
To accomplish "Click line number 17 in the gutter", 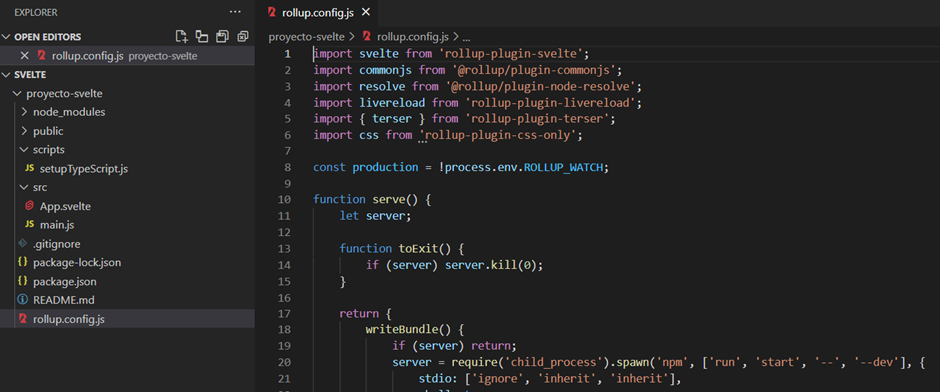I will [285, 313].
